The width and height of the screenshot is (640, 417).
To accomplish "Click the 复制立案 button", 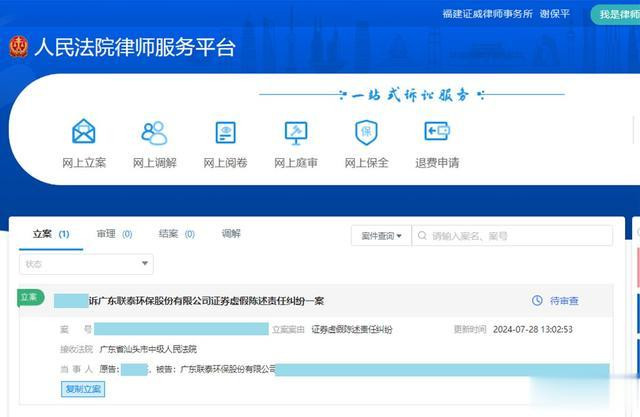I will click(x=83, y=389).
